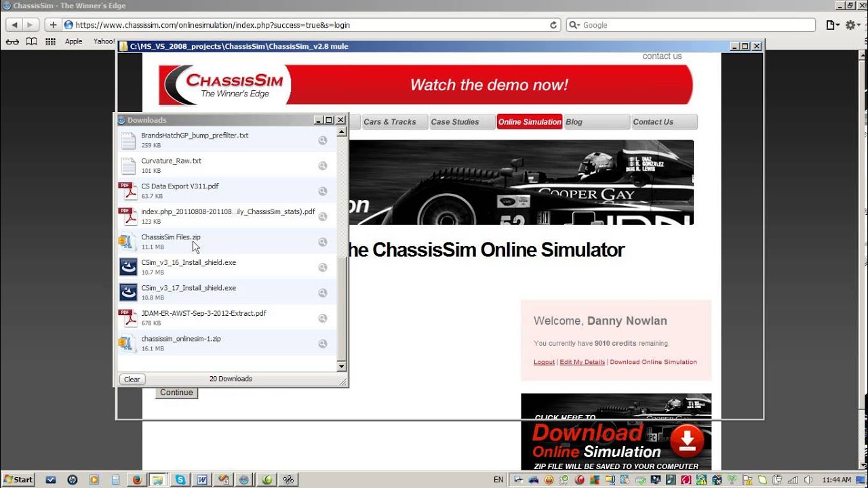This screenshot has width=868, height=488.
Task: Click the contact us link at page top
Action: [662, 56]
